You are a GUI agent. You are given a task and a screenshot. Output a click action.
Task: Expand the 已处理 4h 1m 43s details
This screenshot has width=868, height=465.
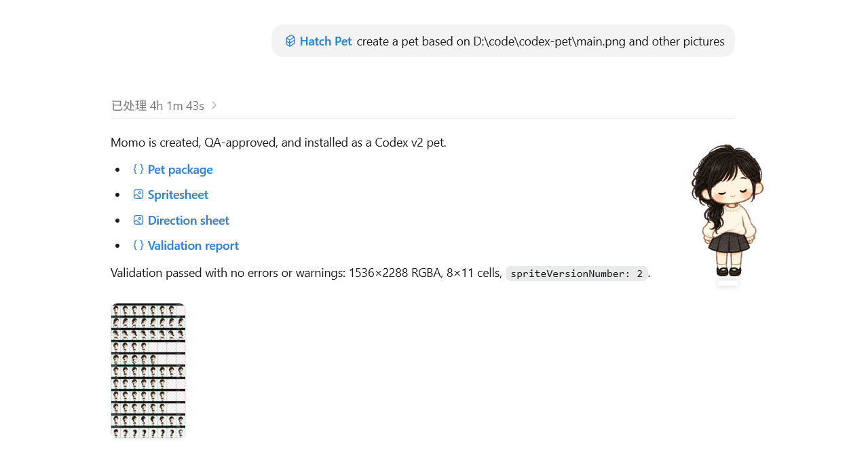pyautogui.click(x=164, y=105)
